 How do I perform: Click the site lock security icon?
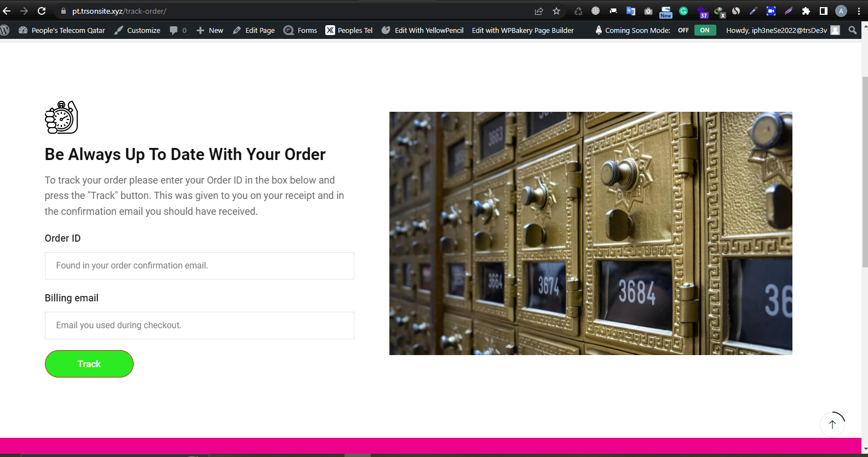pyautogui.click(x=63, y=11)
